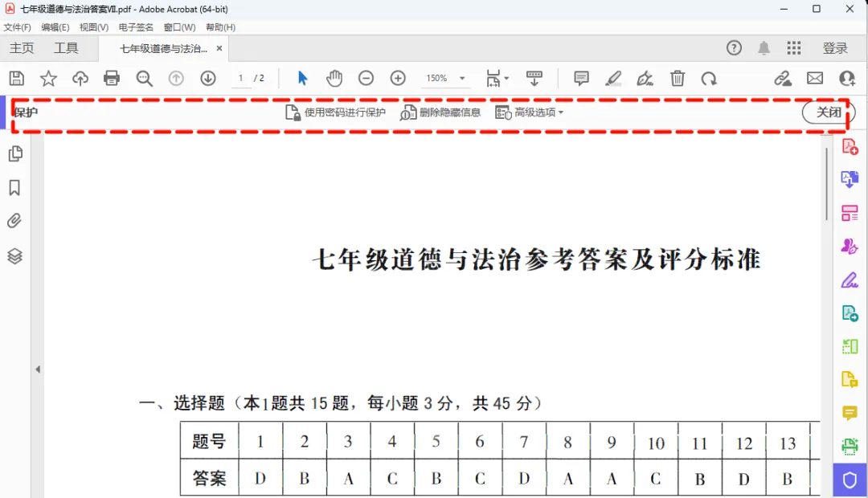
Task: Click 删除隐藏信息 button
Action: 440,112
